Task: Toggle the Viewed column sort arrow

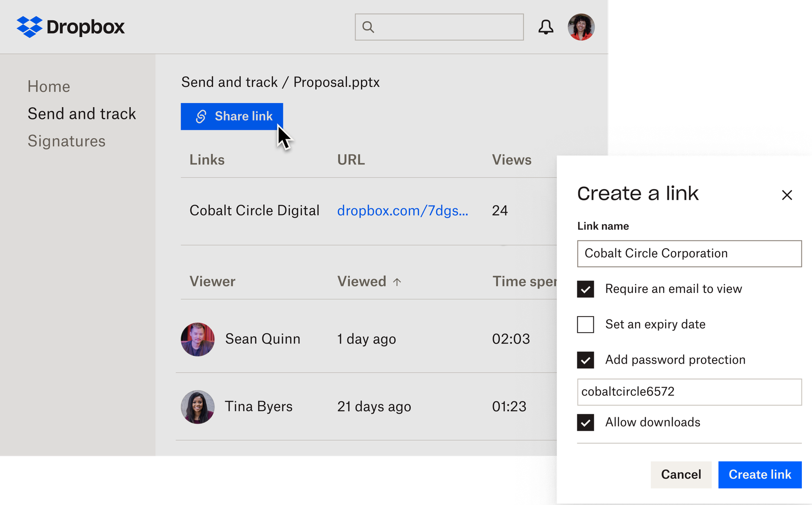Action: pos(397,281)
